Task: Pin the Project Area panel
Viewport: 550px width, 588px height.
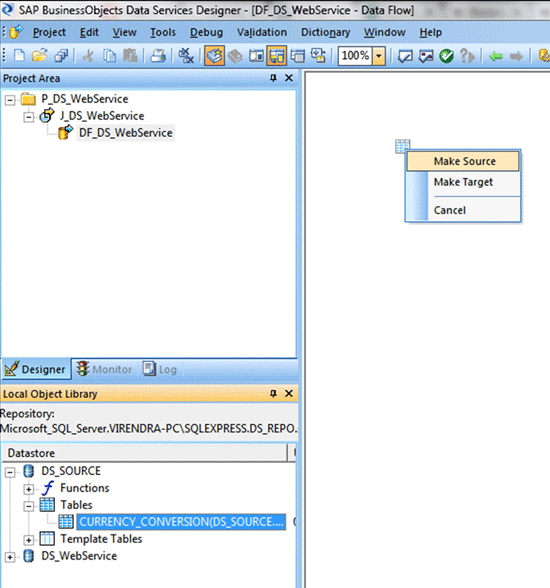Action: click(273, 78)
